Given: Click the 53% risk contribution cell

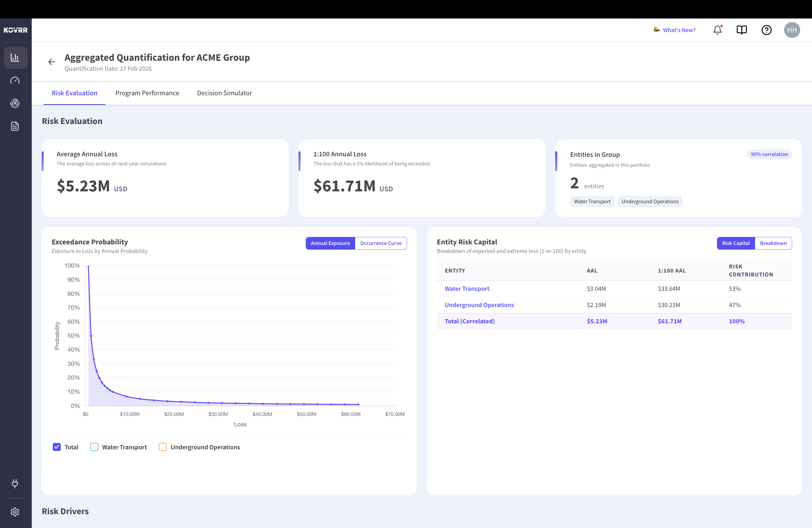Looking at the screenshot, I should point(735,289).
